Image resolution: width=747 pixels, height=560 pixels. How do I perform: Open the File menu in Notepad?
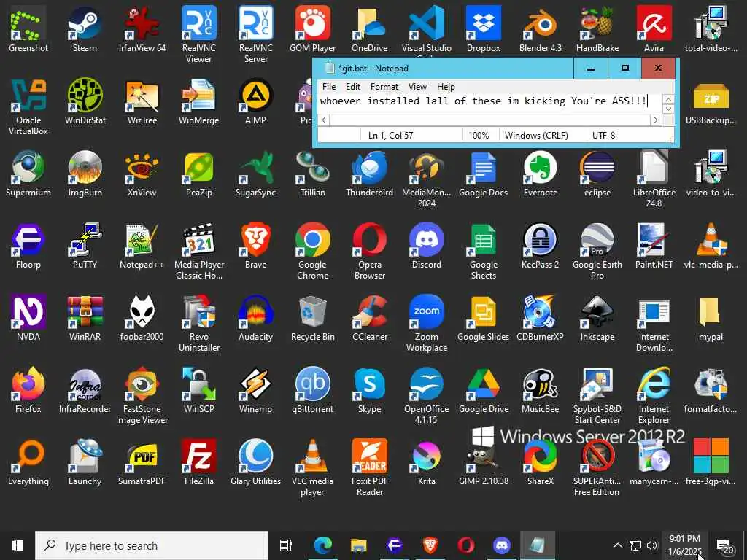pos(329,87)
